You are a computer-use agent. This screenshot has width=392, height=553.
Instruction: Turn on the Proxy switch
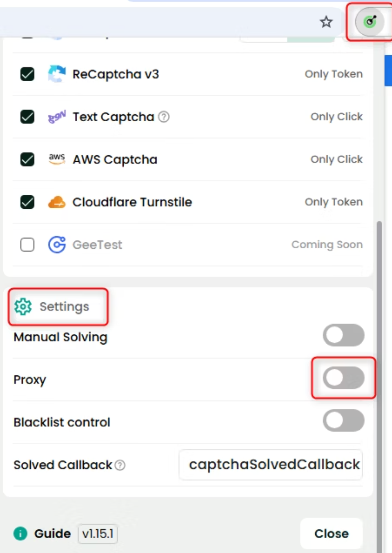(x=343, y=378)
